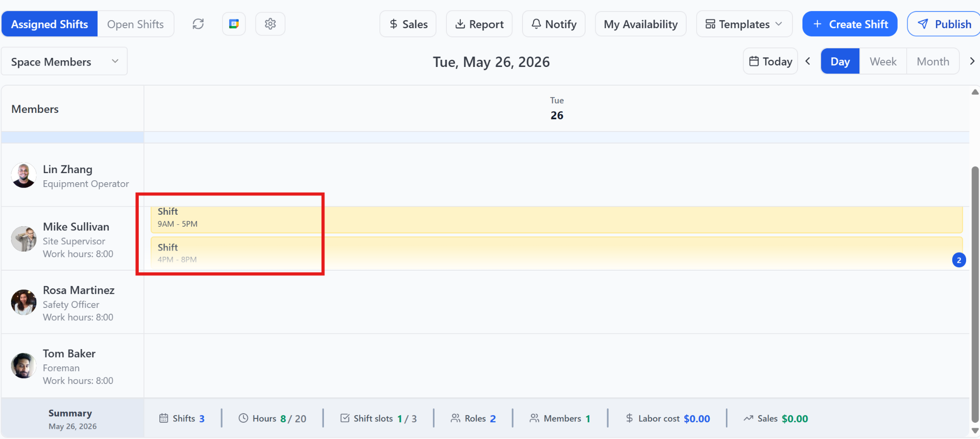Switch to Assigned Shifts tab

pos(50,24)
